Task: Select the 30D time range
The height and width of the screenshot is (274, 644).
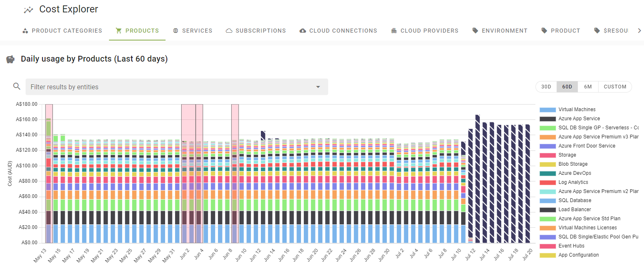Action: pos(546,87)
